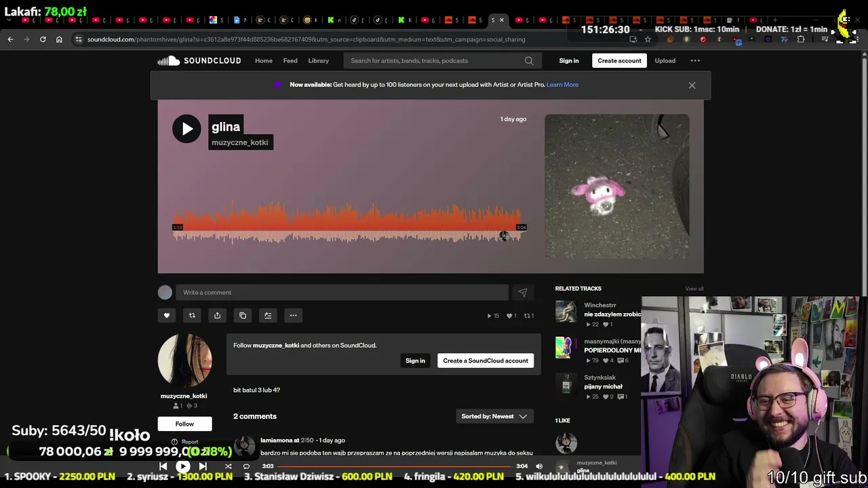Go back with the browser back arrow
Viewport: 868px width, 488px height.
coord(10,39)
